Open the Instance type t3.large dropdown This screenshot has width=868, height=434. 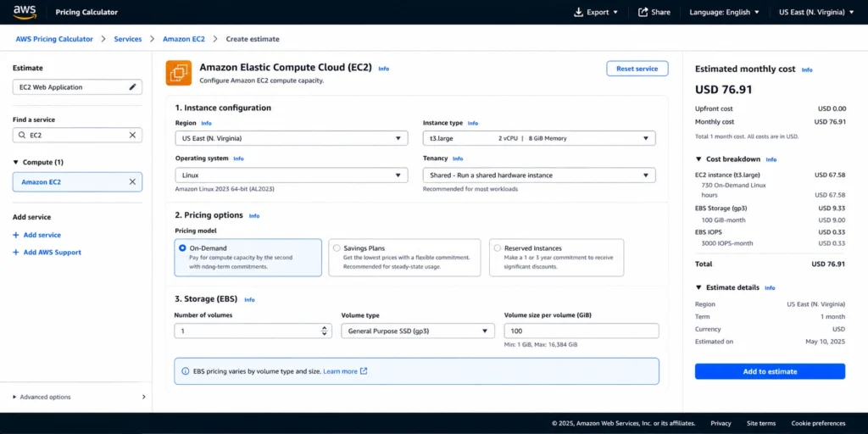(x=539, y=138)
